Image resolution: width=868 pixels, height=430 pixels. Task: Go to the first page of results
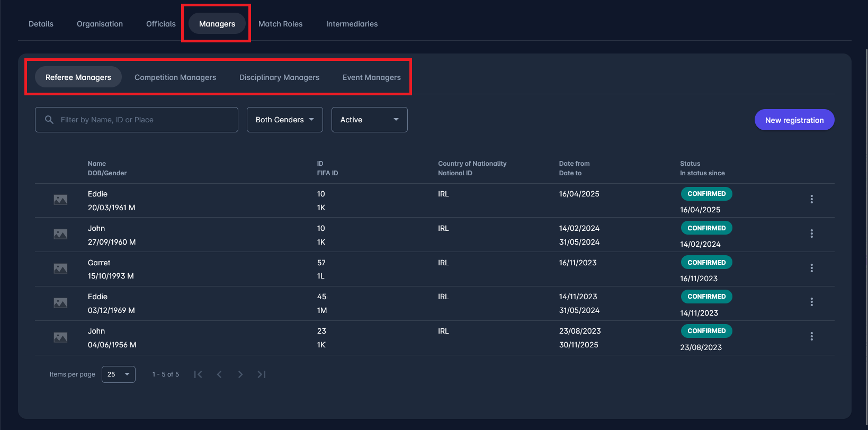[x=198, y=374]
